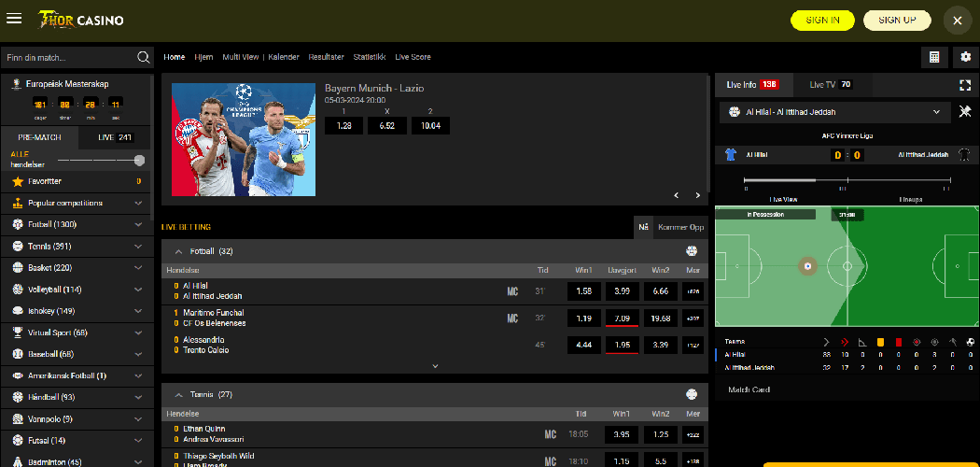Show next banner with right arrow
Screen dimensions: 980x467
(697, 195)
